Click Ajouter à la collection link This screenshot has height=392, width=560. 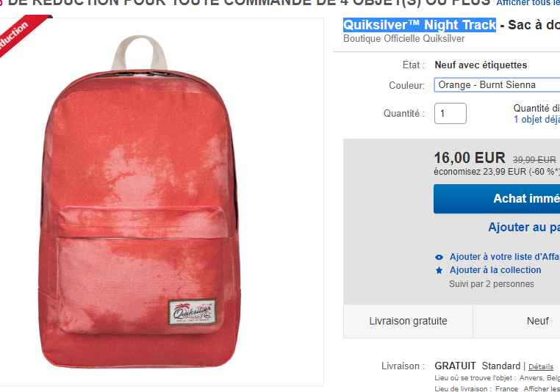495,270
